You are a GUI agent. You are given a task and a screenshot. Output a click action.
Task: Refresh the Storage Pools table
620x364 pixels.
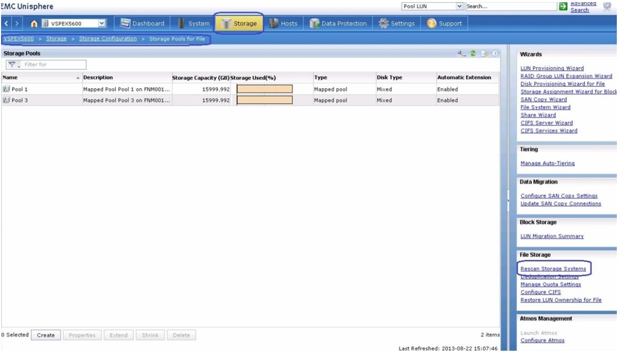[x=473, y=54]
